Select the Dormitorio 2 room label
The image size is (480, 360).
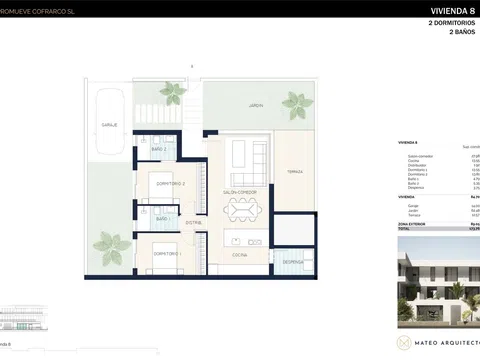point(170,184)
